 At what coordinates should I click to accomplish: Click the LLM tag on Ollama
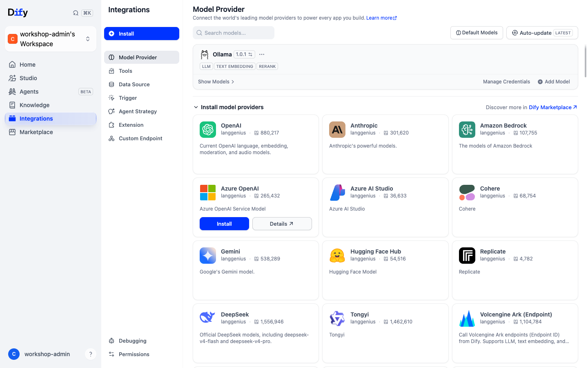click(206, 66)
